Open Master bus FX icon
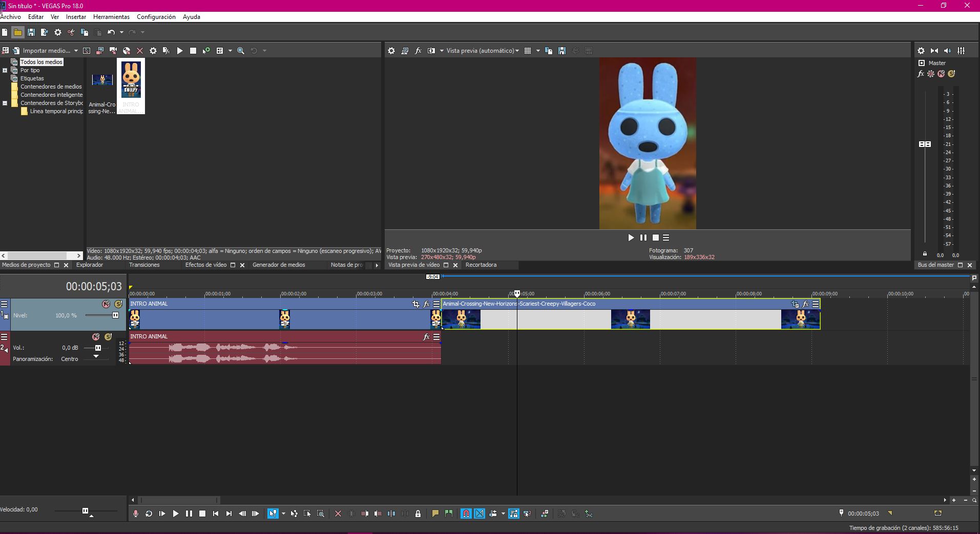 click(x=921, y=74)
